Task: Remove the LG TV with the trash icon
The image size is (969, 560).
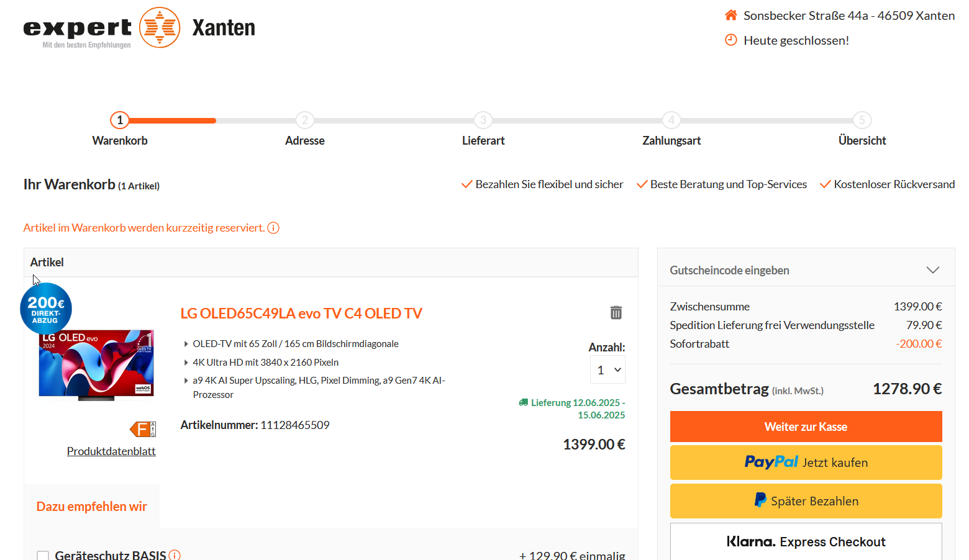Action: pyautogui.click(x=616, y=312)
